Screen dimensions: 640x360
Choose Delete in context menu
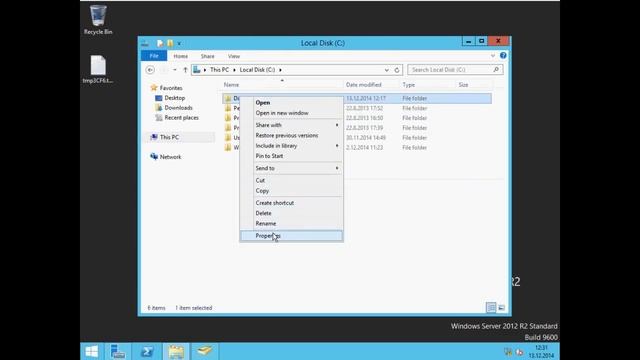(x=291, y=213)
